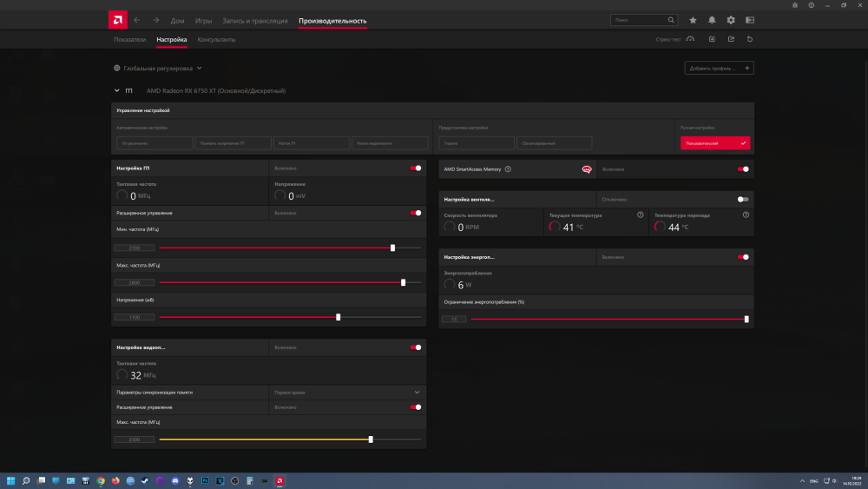
Task: Open the notifications bell
Action: [712, 20]
